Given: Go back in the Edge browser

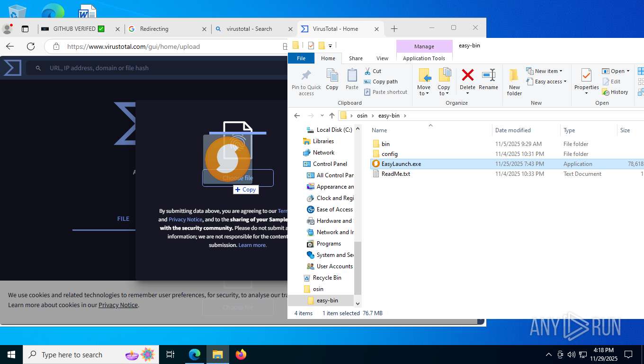Looking at the screenshot, I should point(10,46).
